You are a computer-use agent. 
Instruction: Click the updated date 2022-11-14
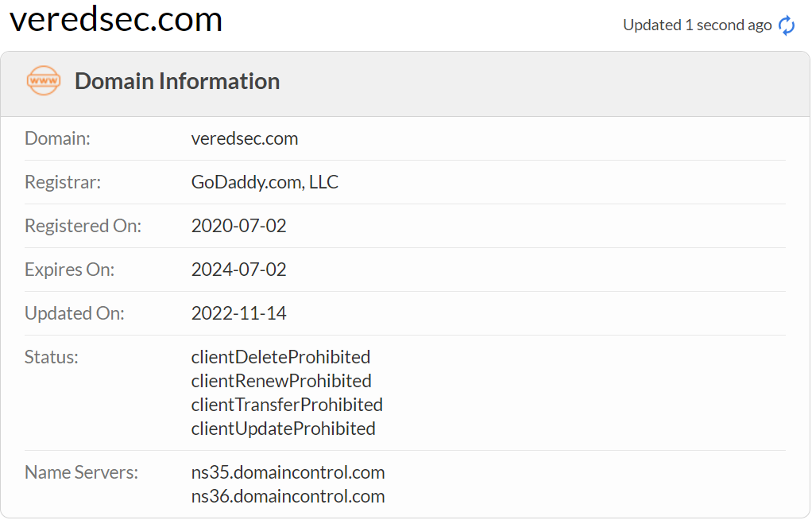tap(238, 313)
